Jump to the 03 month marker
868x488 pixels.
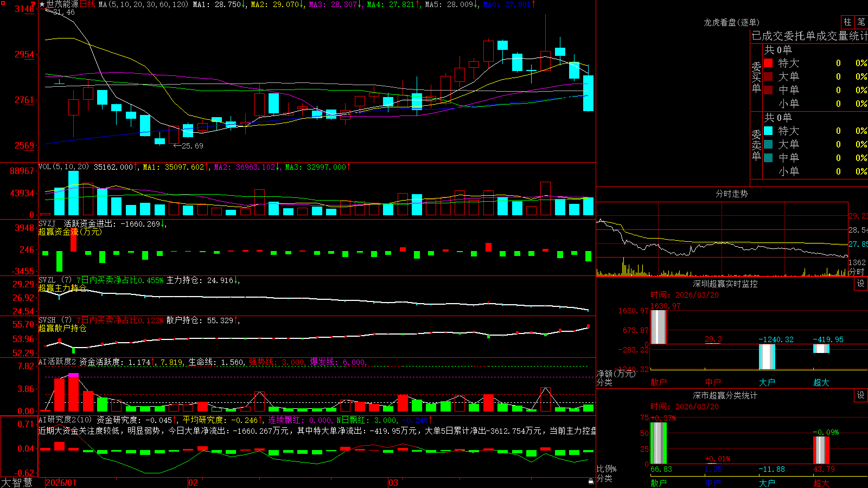point(393,483)
